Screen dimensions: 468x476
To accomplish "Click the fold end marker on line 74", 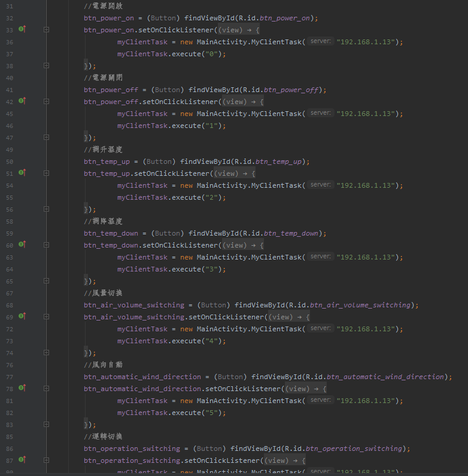I will point(46,352).
